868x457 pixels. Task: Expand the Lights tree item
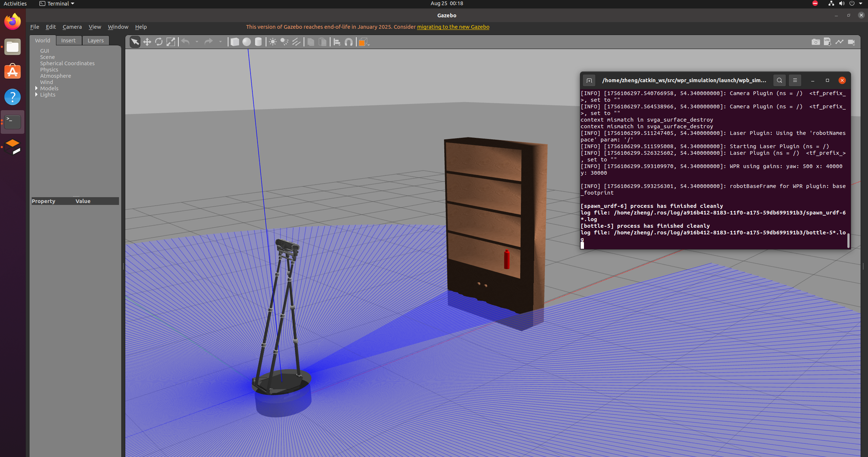36,95
